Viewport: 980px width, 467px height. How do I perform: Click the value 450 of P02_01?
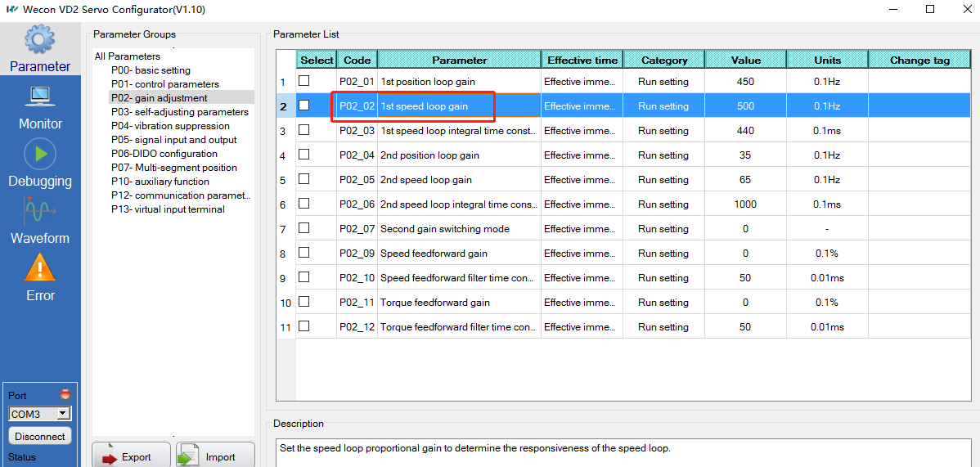click(x=745, y=82)
